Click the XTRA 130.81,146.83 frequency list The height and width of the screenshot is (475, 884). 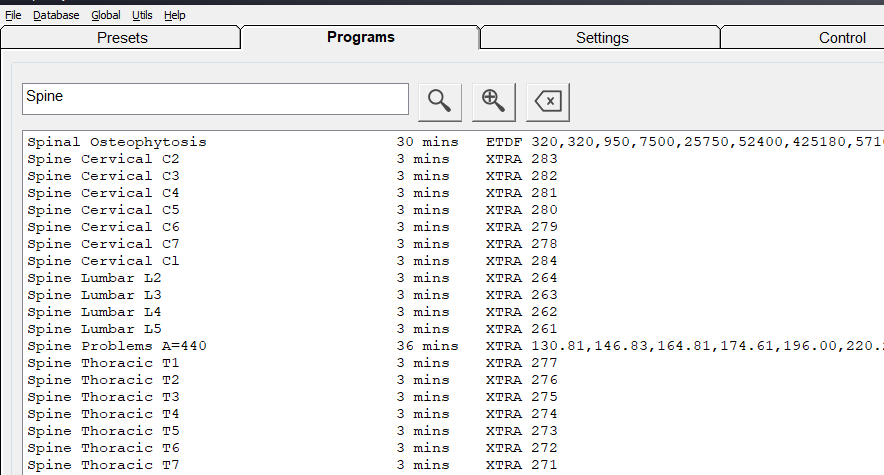tap(684, 346)
